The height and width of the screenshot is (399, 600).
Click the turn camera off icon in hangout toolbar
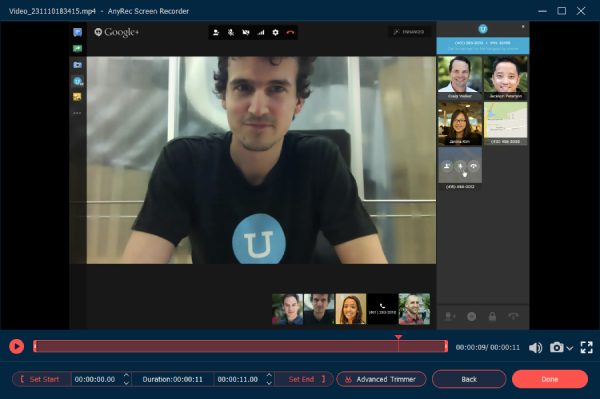246,33
